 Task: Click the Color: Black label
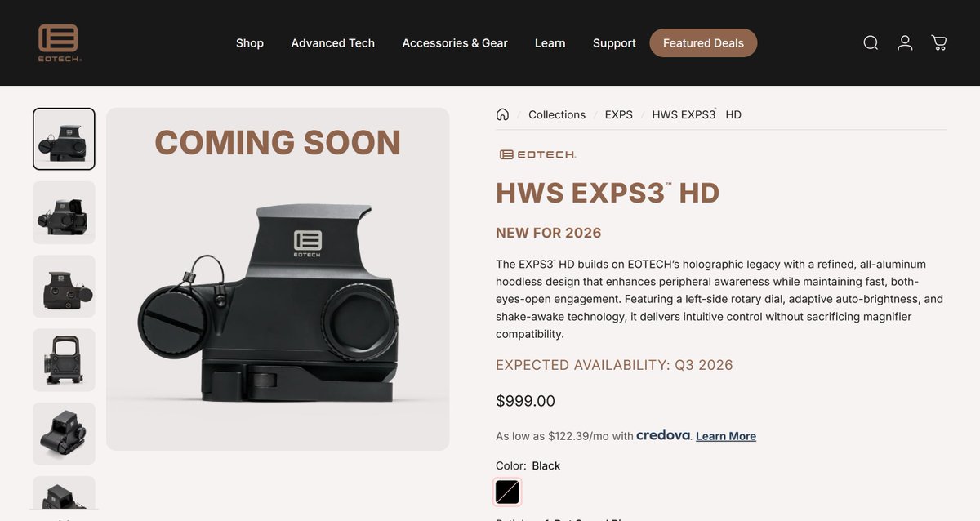coord(528,465)
